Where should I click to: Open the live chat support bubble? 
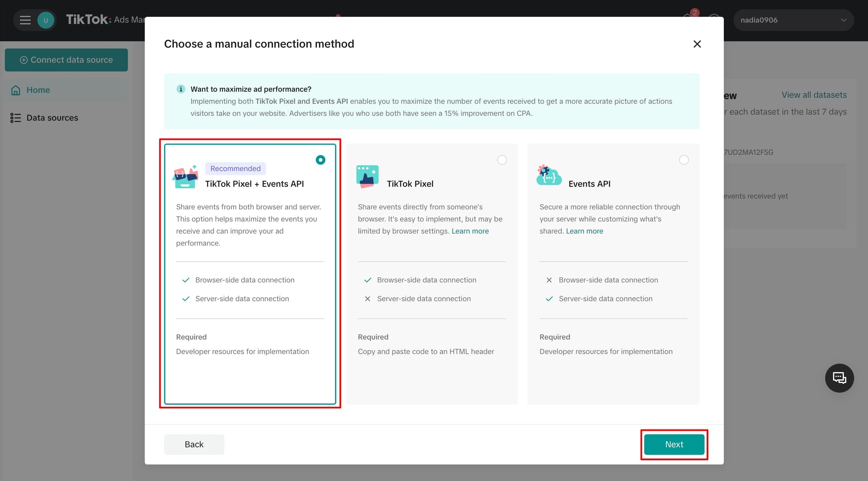pyautogui.click(x=839, y=378)
